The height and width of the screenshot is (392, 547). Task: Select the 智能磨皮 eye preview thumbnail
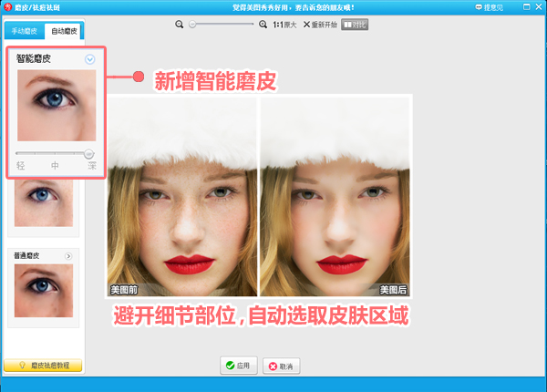[57, 106]
